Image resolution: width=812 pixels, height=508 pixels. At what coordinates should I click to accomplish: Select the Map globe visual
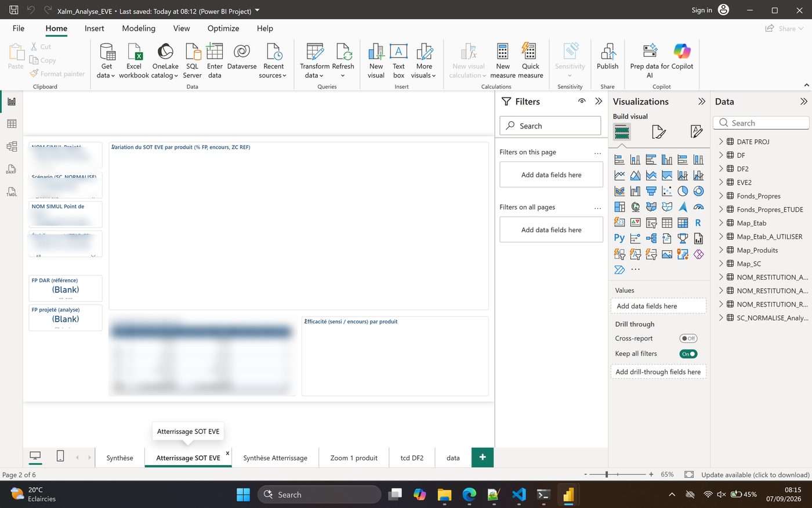(636, 207)
